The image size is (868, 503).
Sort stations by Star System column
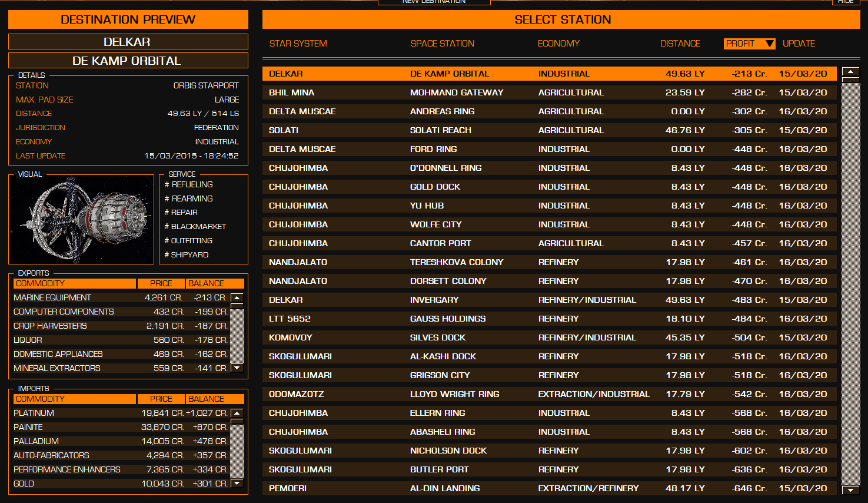pyautogui.click(x=298, y=44)
